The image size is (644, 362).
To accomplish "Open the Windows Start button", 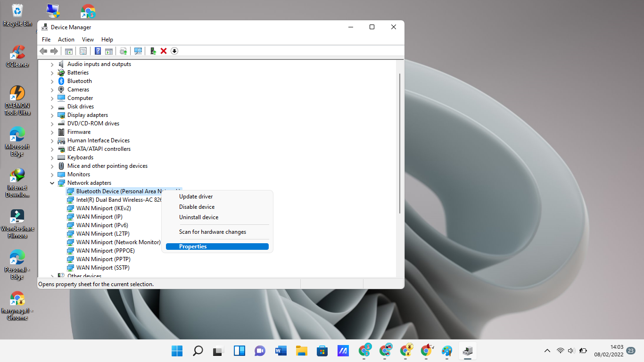I will click(177, 351).
